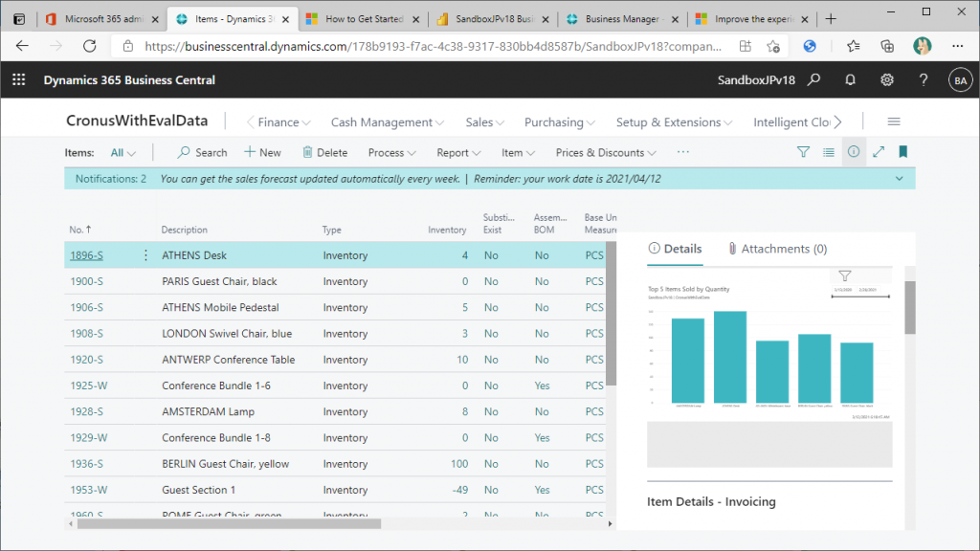
Task: Open the app launcher waffle menu
Action: coord(19,80)
